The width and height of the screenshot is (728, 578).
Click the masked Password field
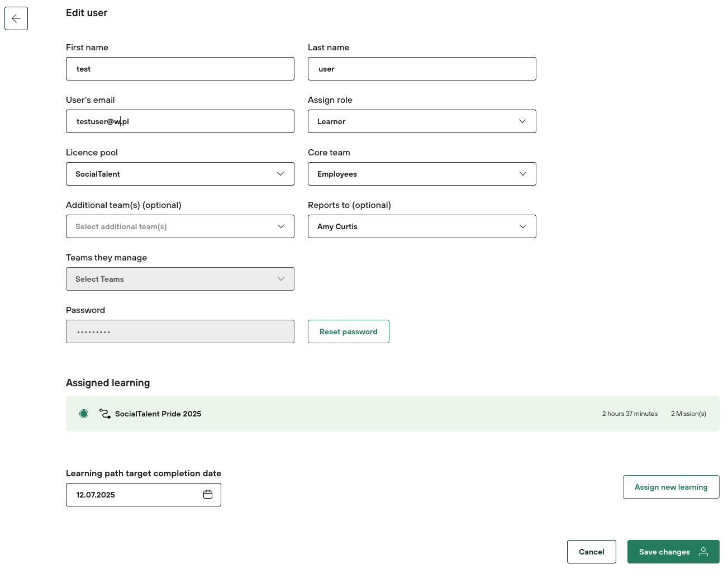click(x=180, y=331)
